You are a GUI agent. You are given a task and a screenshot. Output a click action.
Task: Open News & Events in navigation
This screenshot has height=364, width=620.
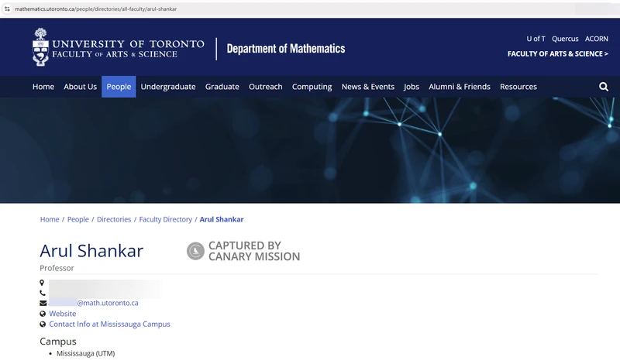pyautogui.click(x=367, y=87)
